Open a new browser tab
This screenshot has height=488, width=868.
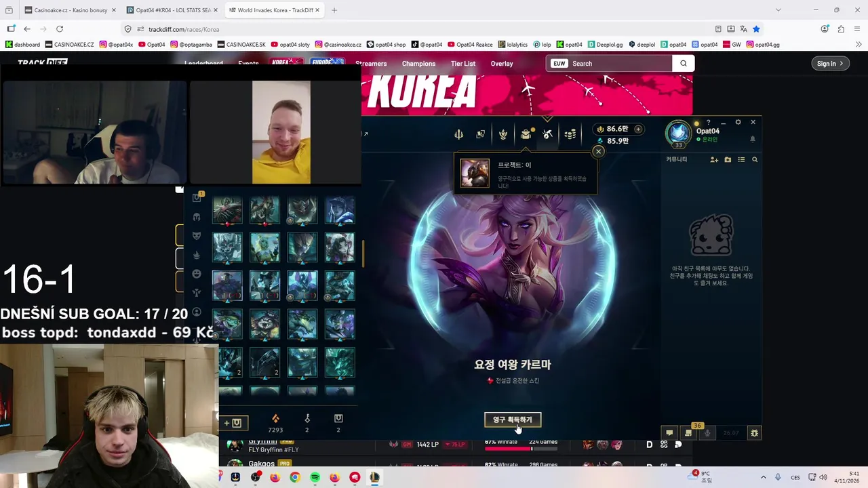click(x=334, y=10)
